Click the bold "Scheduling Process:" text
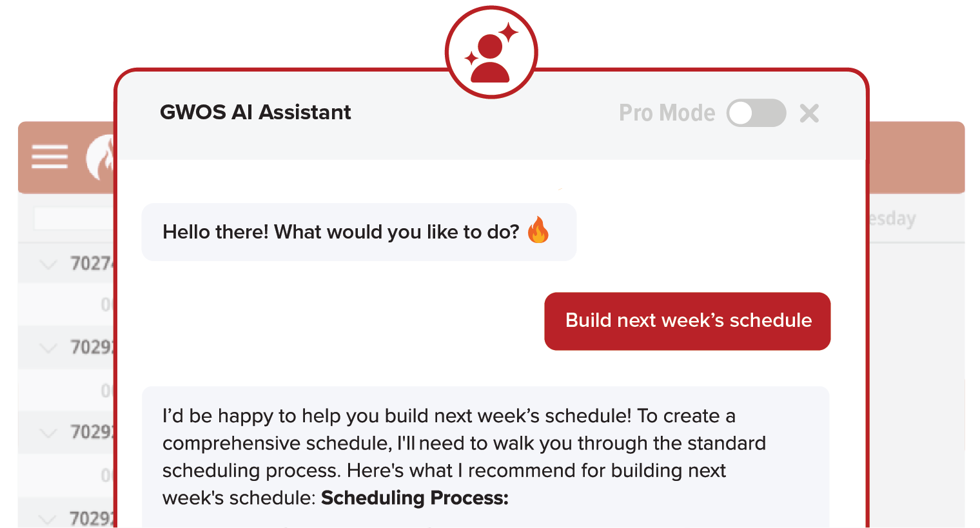This screenshot has height=528, width=980. tap(415, 498)
